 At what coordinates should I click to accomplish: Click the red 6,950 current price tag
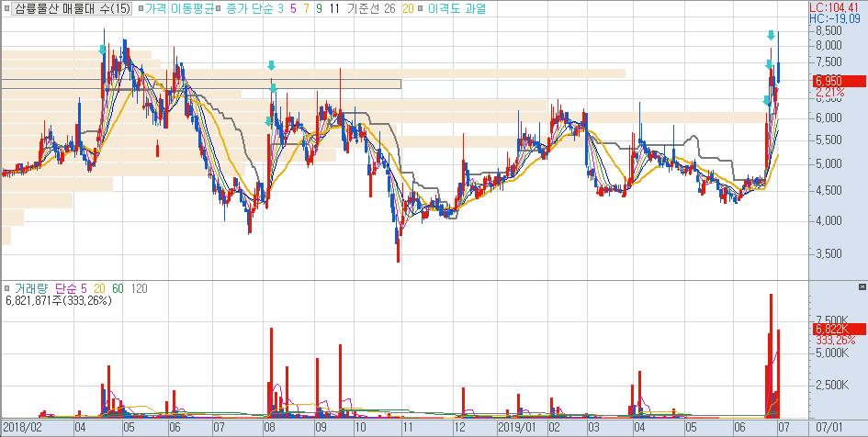coord(840,82)
